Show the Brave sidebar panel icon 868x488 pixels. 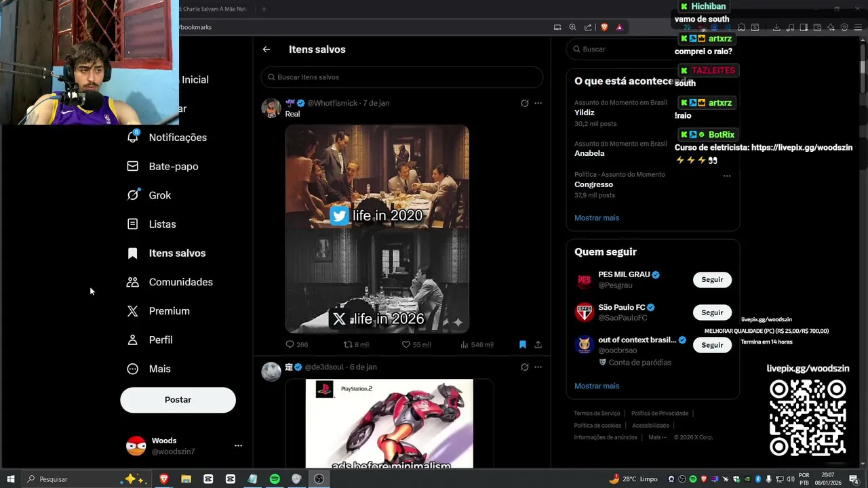pos(804,27)
